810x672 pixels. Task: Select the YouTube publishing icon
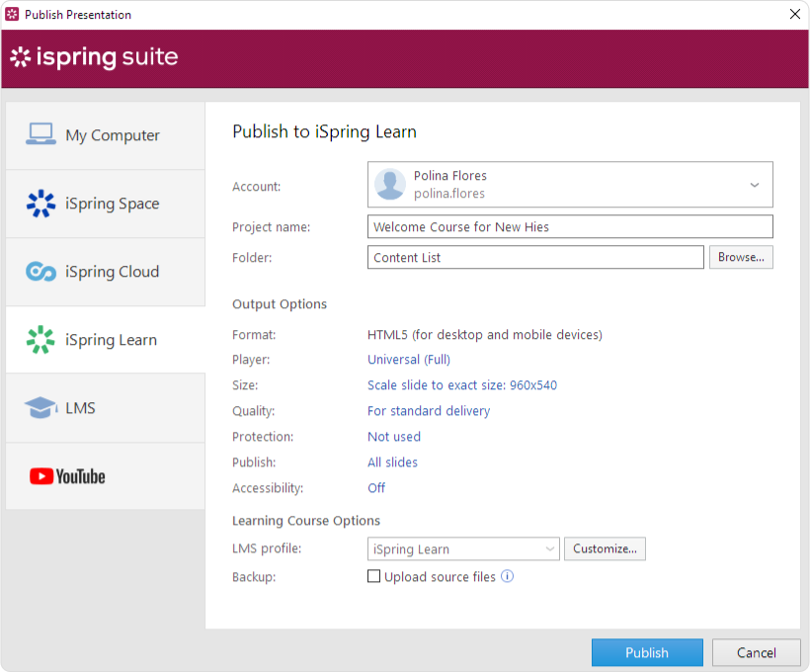point(40,475)
